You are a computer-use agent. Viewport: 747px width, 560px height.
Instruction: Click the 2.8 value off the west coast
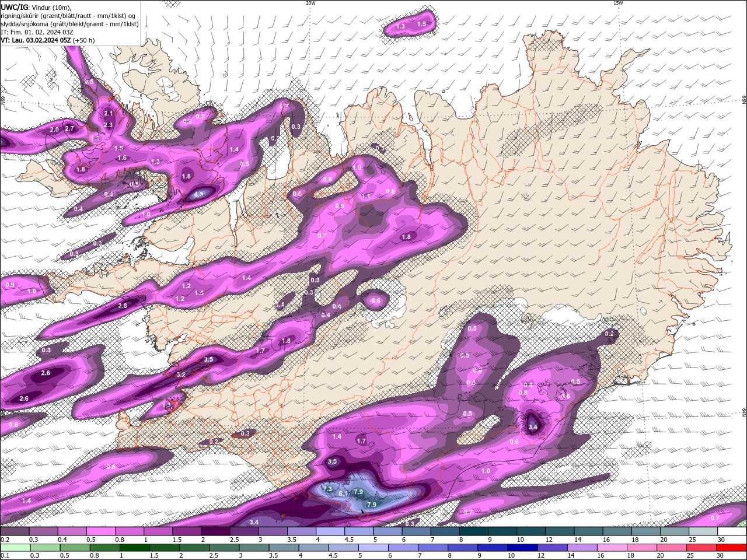pyautogui.click(x=123, y=306)
